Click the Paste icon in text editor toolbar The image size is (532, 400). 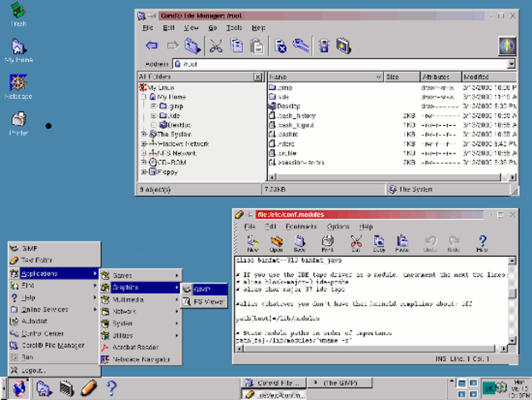coord(402,243)
